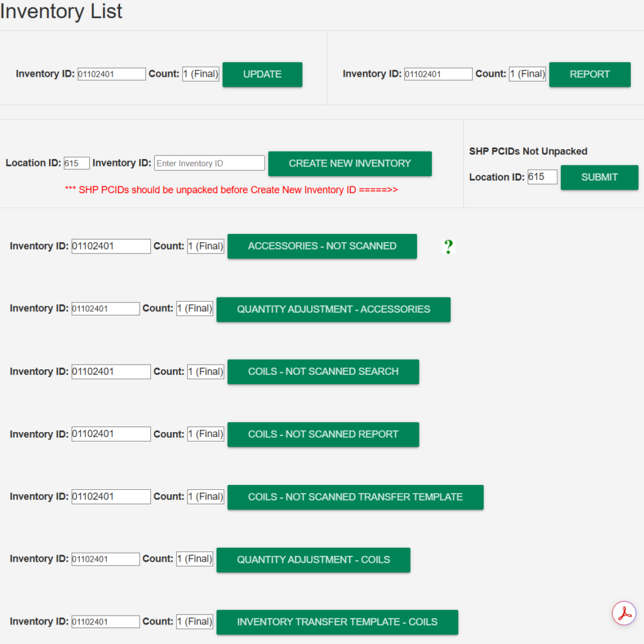Run Coils - Not Scanned Search

tap(323, 372)
